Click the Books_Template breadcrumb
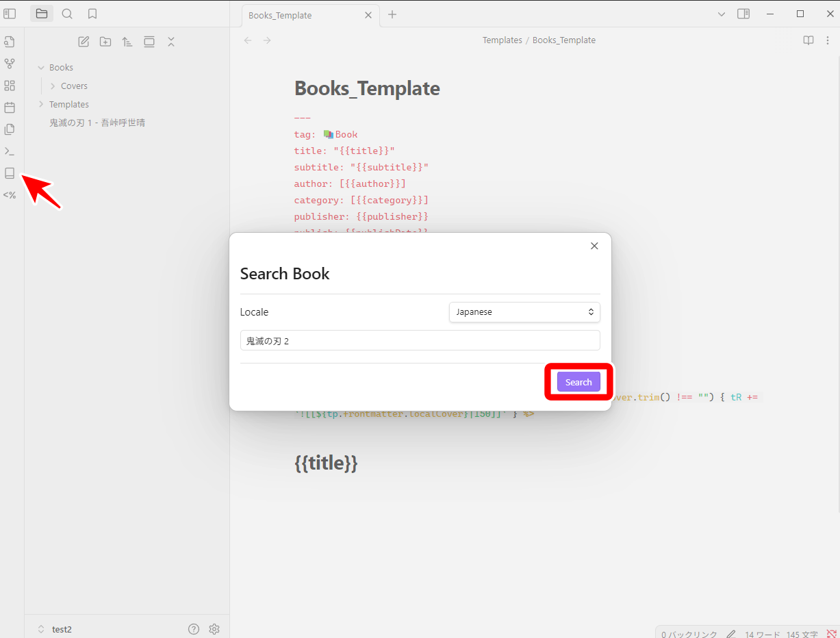This screenshot has height=638, width=840. (564, 40)
